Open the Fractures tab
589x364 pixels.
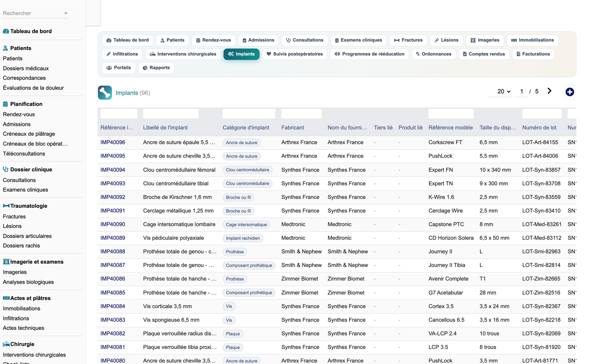408,40
